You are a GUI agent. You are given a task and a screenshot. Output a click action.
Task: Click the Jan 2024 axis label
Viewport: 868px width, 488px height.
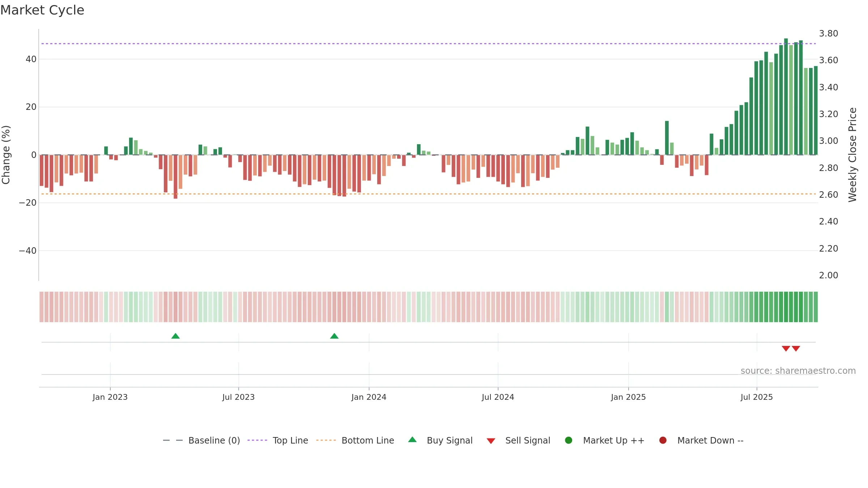(369, 397)
